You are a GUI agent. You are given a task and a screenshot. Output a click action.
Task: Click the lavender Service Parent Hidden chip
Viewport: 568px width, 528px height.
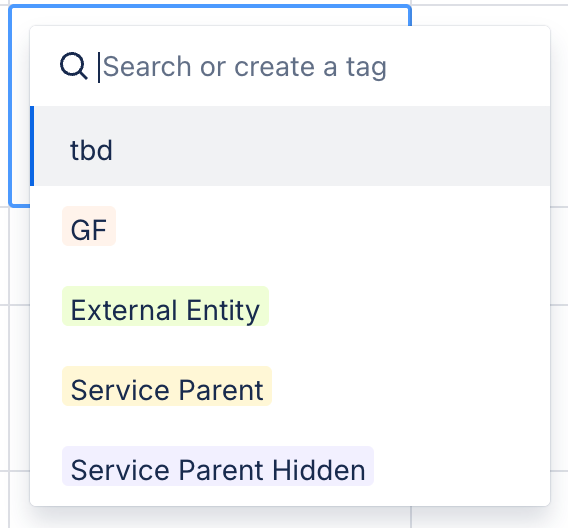[218, 466]
